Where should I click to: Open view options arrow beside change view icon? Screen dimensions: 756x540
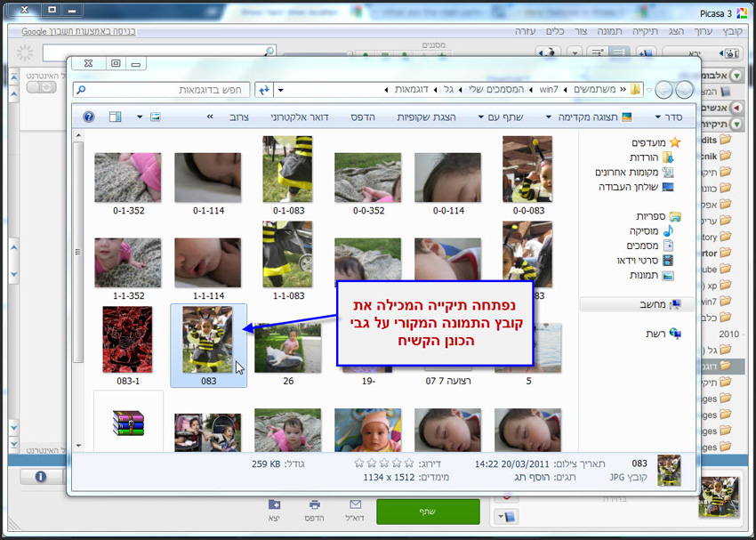pos(140,117)
